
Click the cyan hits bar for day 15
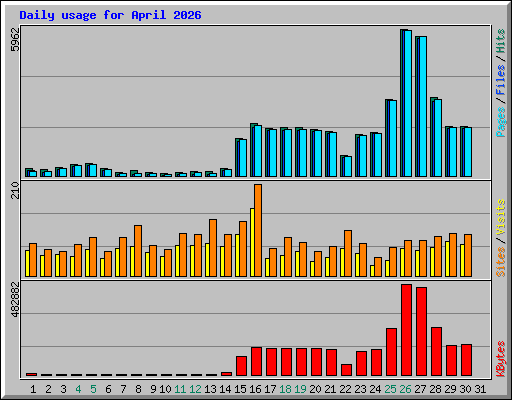click(x=243, y=158)
